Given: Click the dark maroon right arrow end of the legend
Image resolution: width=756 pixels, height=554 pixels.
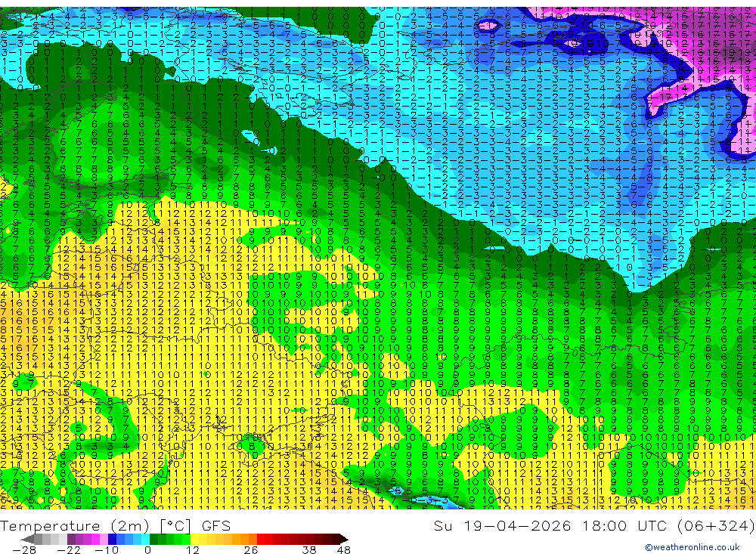Looking at the screenshot, I should click(x=343, y=539).
